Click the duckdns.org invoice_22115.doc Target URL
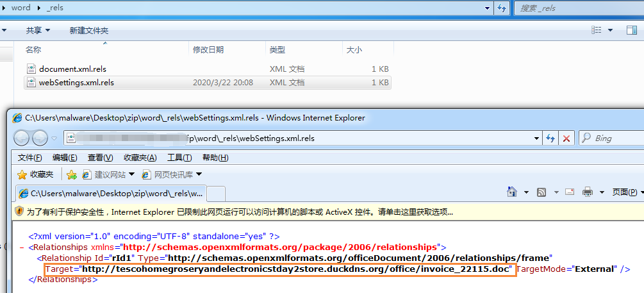This screenshot has height=293, width=644. point(295,269)
